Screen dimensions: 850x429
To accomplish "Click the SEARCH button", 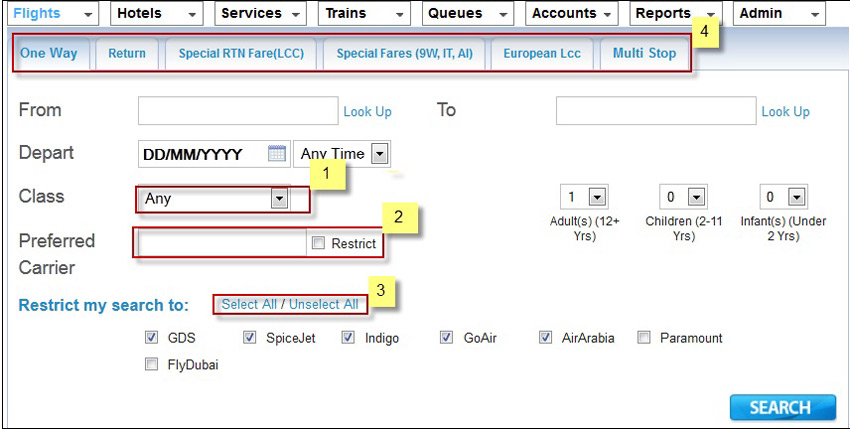I will [x=782, y=407].
